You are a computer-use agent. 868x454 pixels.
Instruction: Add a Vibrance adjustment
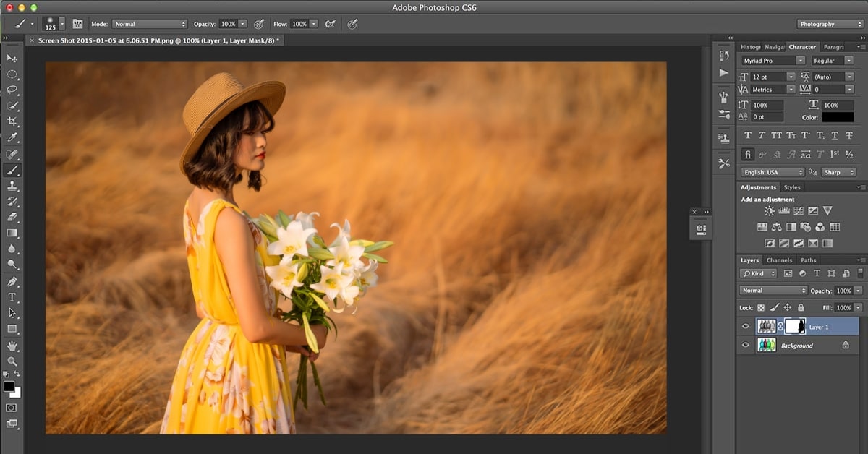(827, 211)
